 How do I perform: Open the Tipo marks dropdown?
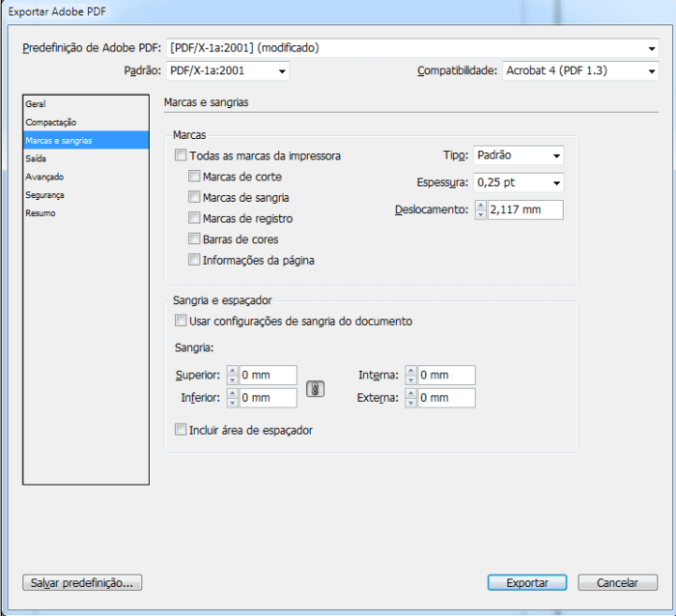pyautogui.click(x=519, y=155)
